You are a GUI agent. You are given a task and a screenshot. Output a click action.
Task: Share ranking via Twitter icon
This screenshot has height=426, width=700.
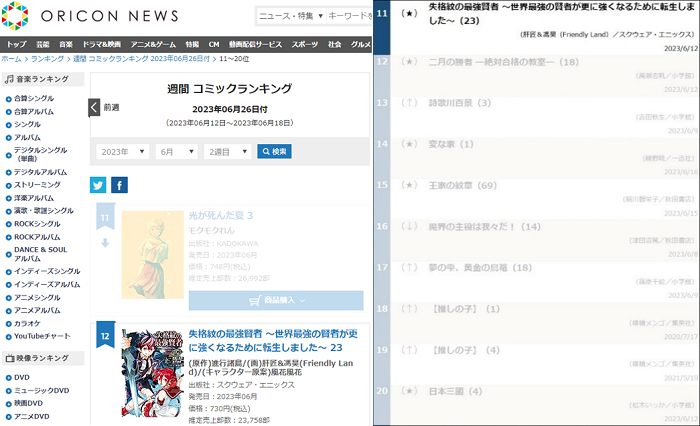98,185
